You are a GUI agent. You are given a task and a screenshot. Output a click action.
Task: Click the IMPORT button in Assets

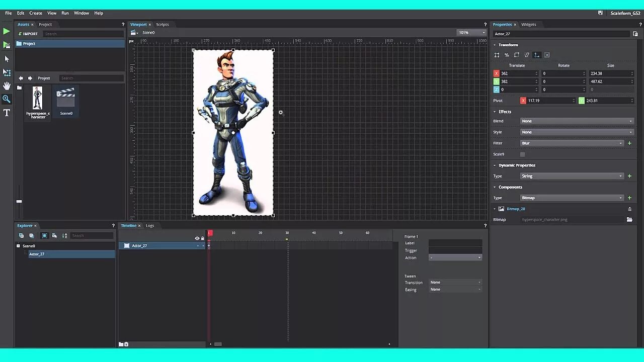pyautogui.click(x=28, y=34)
